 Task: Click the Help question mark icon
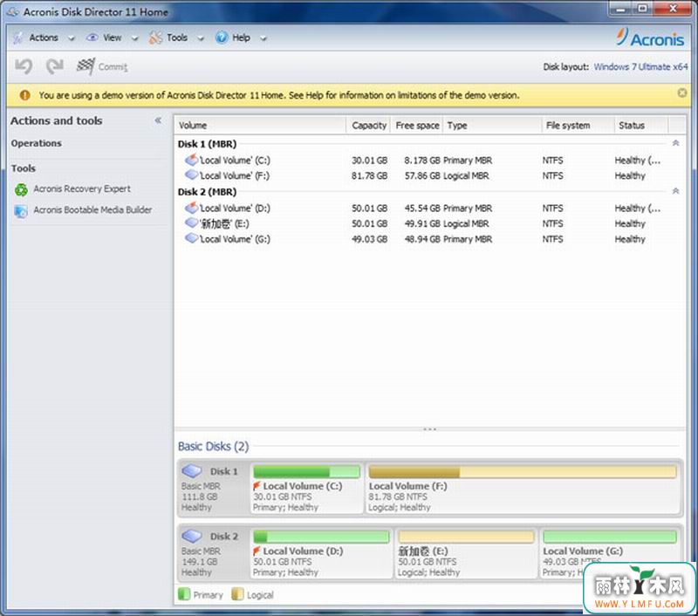point(222,38)
